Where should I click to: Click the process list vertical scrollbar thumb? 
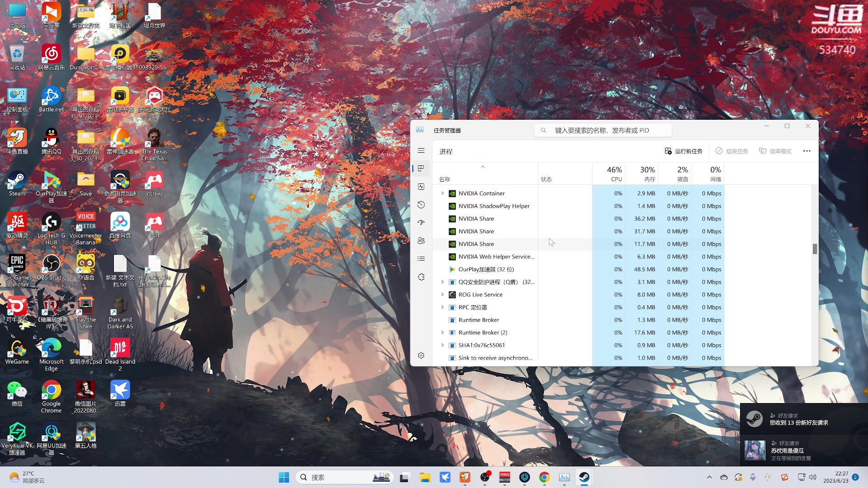pos(815,249)
